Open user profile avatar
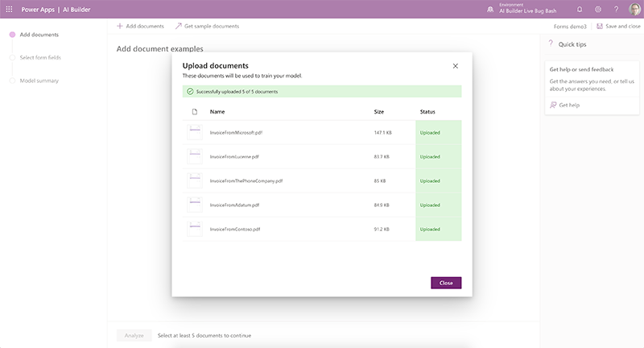 point(634,9)
